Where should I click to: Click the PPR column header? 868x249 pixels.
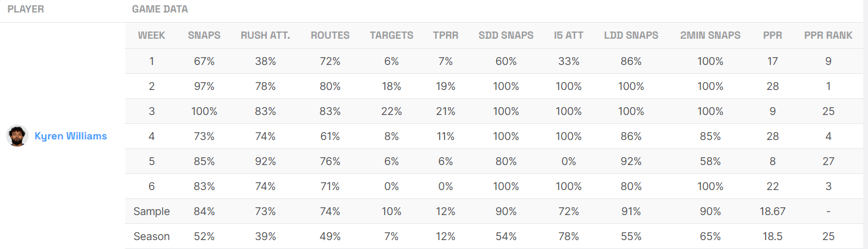point(773,35)
